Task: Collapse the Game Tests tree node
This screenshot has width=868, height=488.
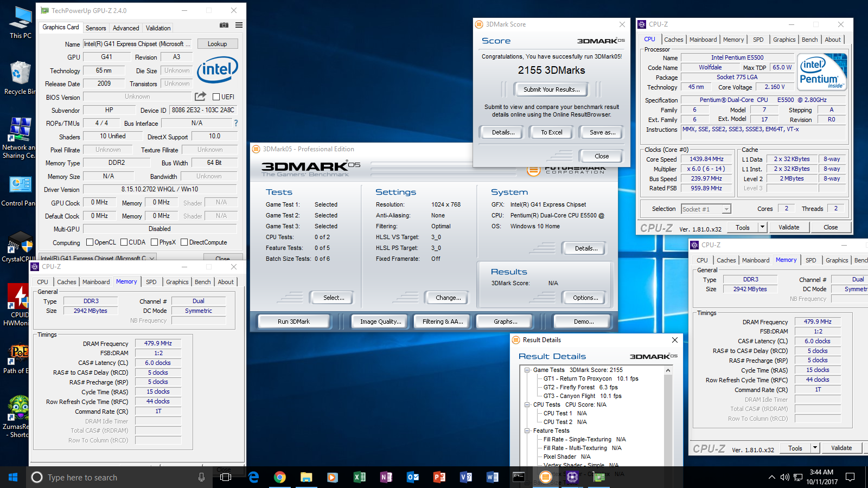Action: [x=527, y=370]
